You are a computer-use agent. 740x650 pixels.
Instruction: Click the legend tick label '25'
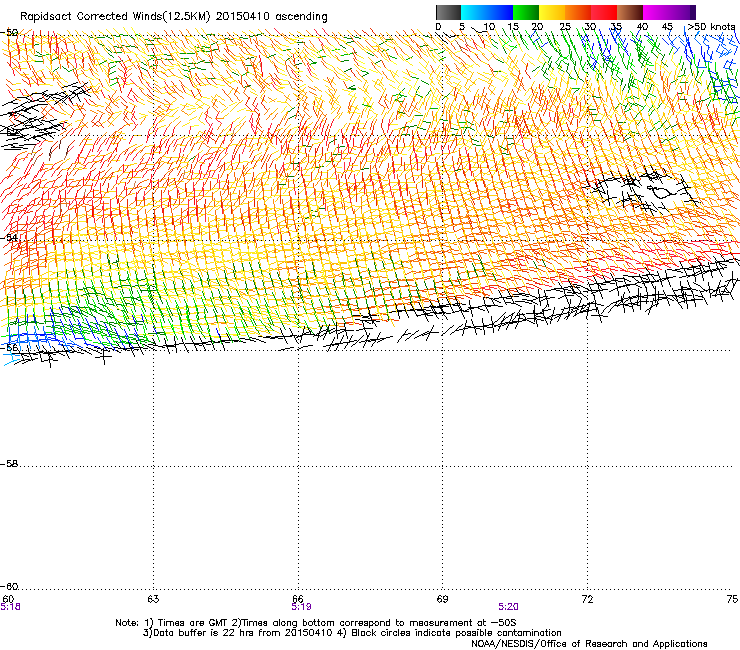click(565, 27)
